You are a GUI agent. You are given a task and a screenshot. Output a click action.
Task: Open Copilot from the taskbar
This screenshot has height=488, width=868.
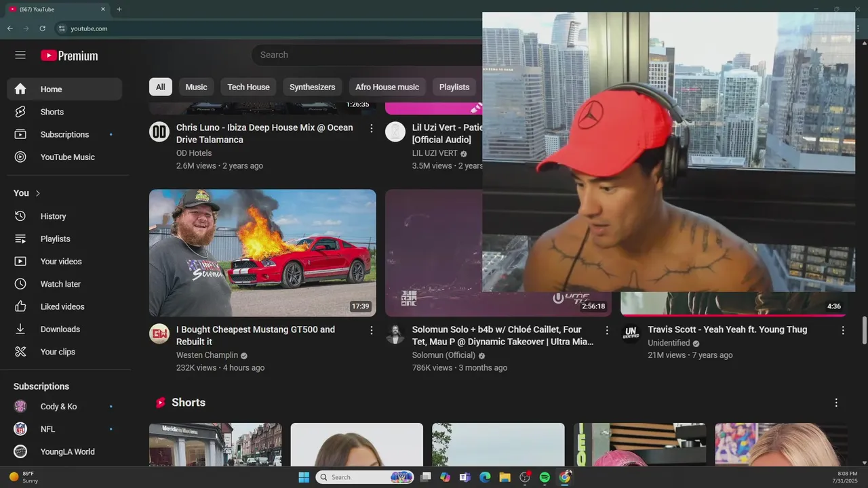445,477
